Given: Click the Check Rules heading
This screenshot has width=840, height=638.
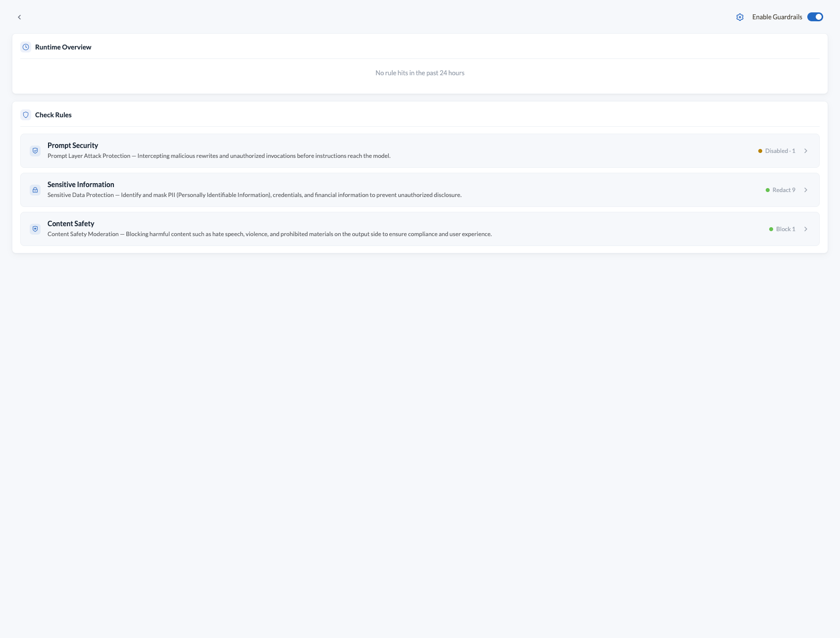Looking at the screenshot, I should tap(53, 115).
